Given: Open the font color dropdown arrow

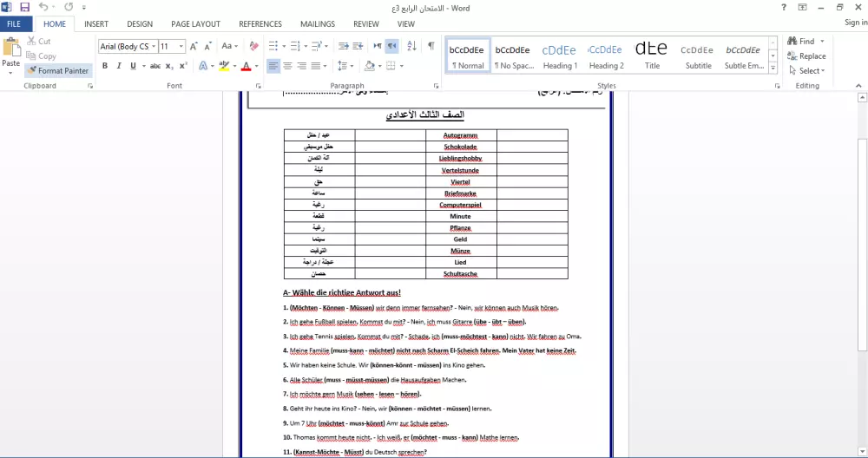Looking at the screenshot, I should (257, 66).
